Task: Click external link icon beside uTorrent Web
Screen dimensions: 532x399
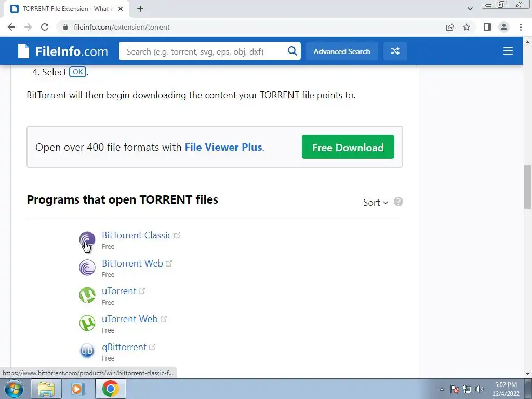Action: click(x=164, y=319)
